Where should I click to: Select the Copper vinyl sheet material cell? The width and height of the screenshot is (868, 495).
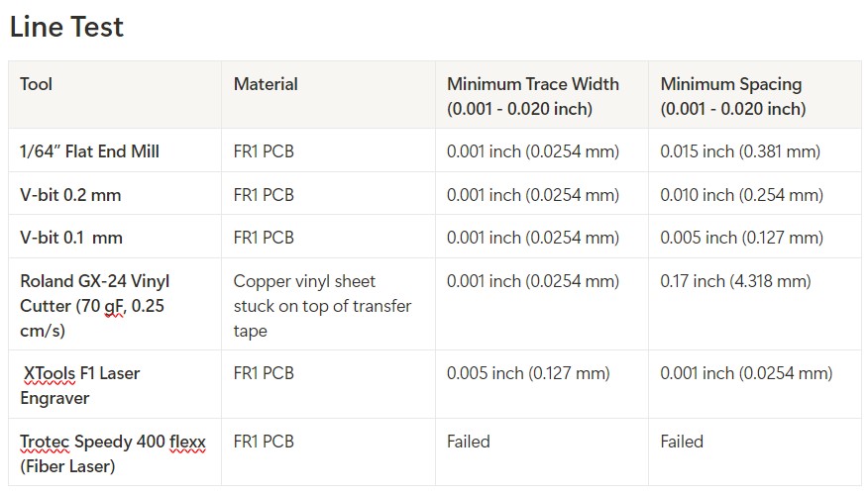coord(328,304)
